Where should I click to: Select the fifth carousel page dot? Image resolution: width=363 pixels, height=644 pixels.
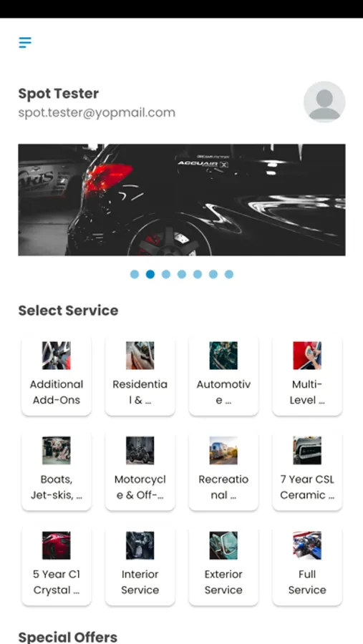[x=198, y=274]
